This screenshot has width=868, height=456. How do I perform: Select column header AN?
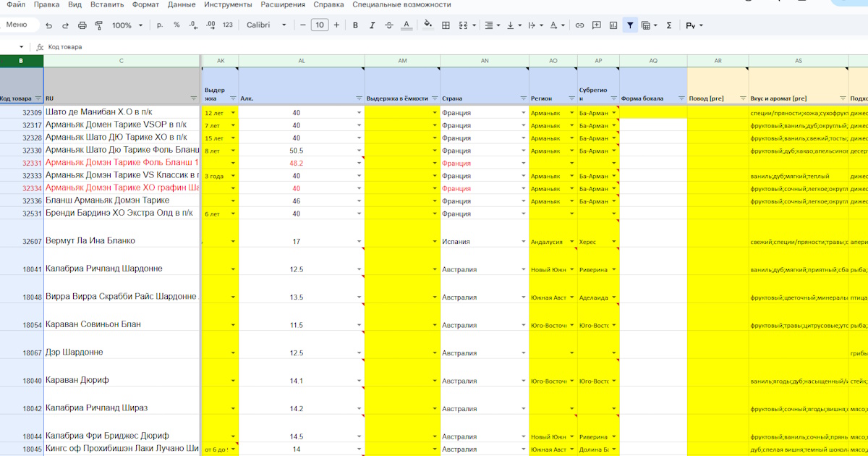[485, 61]
